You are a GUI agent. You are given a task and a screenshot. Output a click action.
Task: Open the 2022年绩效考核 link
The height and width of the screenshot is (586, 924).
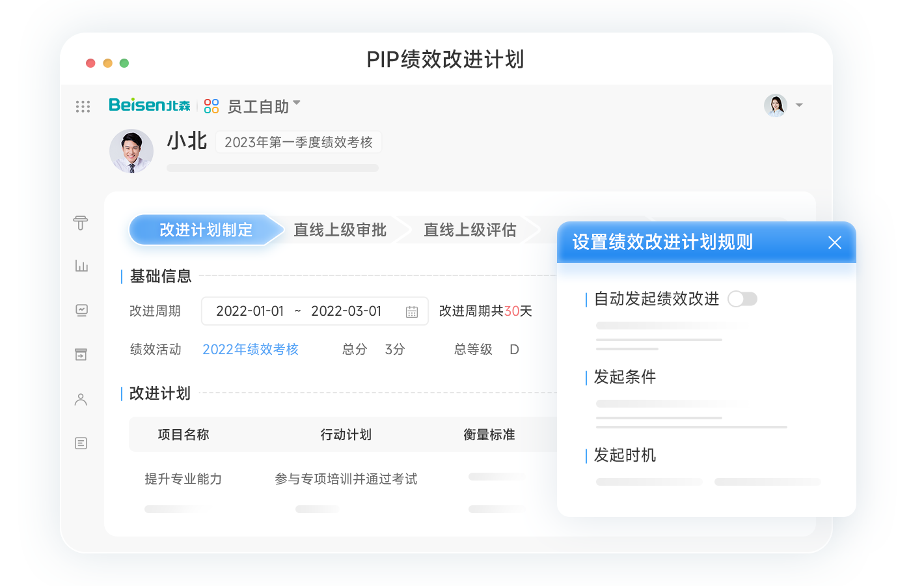pos(251,350)
